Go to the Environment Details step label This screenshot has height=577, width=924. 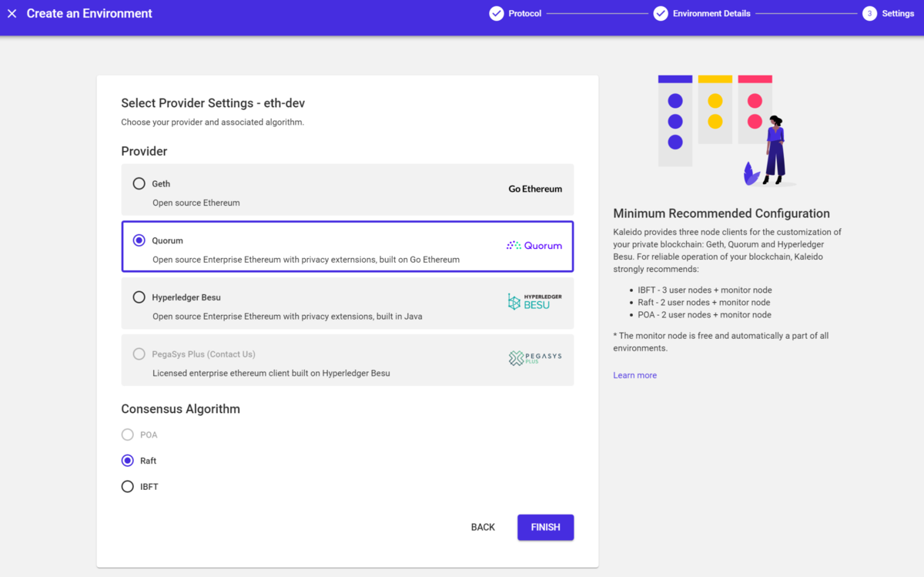[x=711, y=13]
